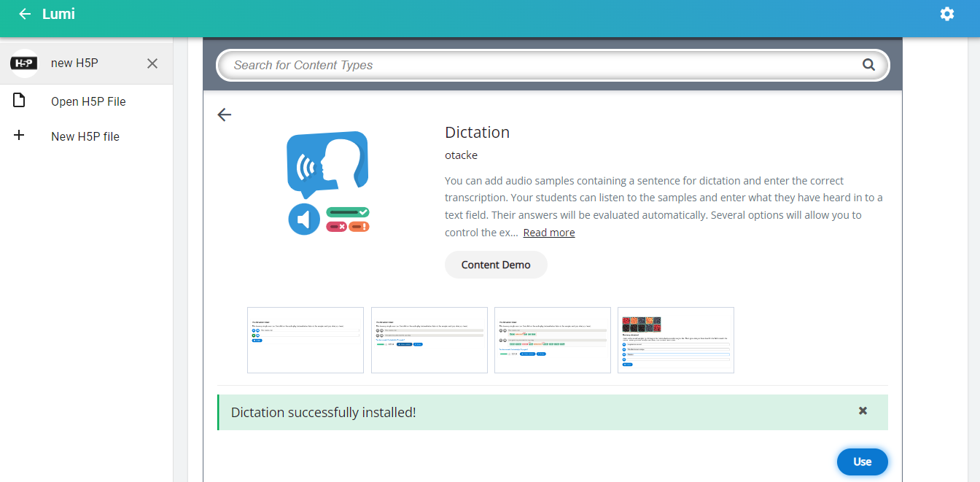Expand description with Read more link
Viewport: 980px width, 482px height.
click(548, 233)
